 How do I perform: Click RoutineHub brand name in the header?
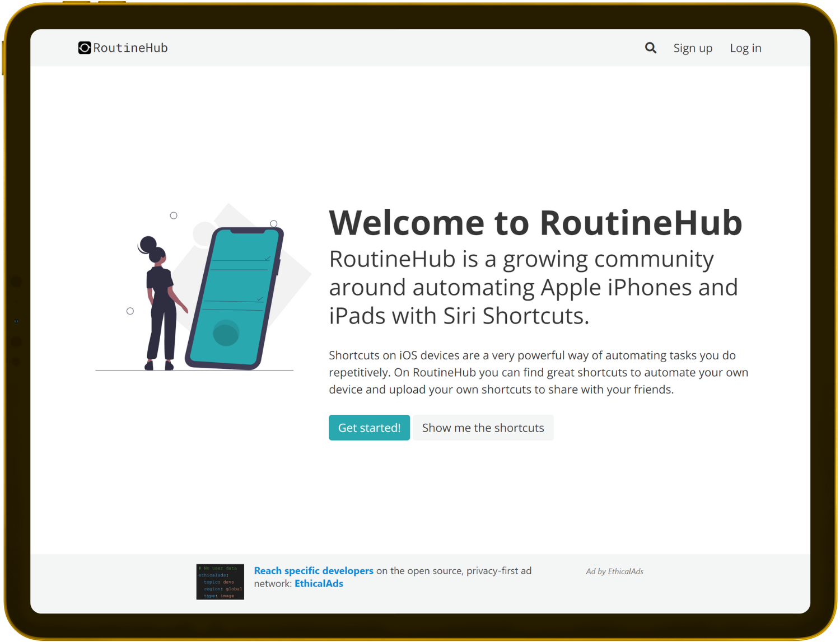click(130, 48)
